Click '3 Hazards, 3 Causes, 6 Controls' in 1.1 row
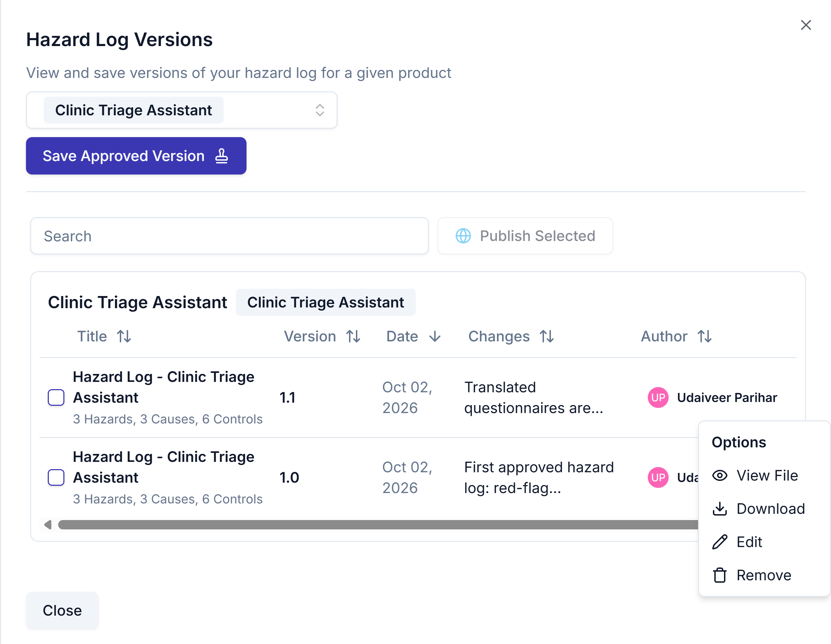This screenshot has width=831, height=644. point(168,419)
